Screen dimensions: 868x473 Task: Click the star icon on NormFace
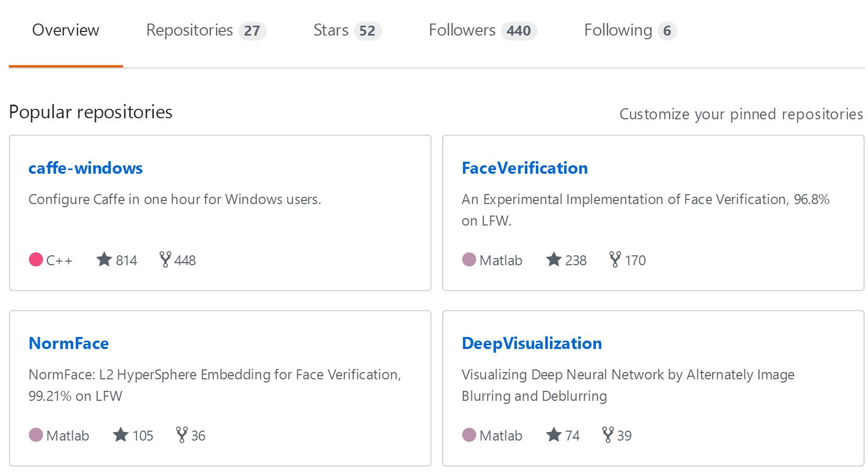[x=120, y=434]
